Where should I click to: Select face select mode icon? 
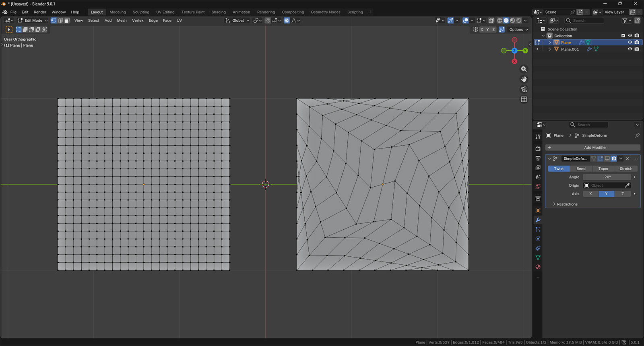pos(67,21)
